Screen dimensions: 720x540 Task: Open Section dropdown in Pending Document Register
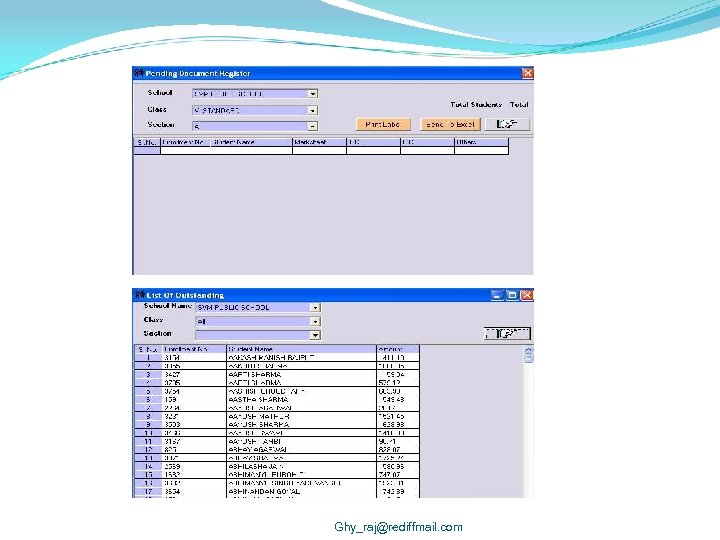313,126
